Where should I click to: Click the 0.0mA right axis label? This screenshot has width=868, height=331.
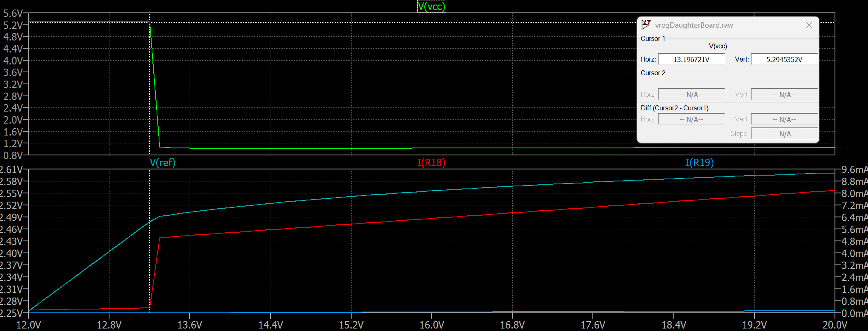tap(854, 313)
